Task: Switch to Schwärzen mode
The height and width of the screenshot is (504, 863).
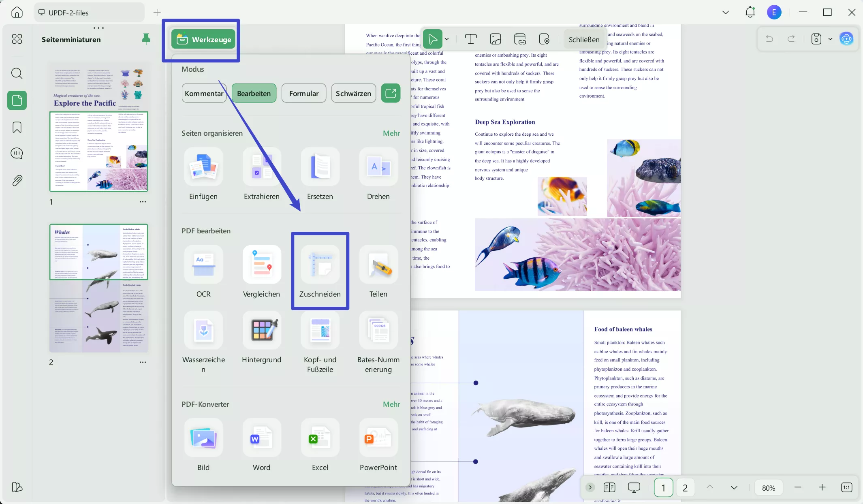Action: tap(353, 93)
